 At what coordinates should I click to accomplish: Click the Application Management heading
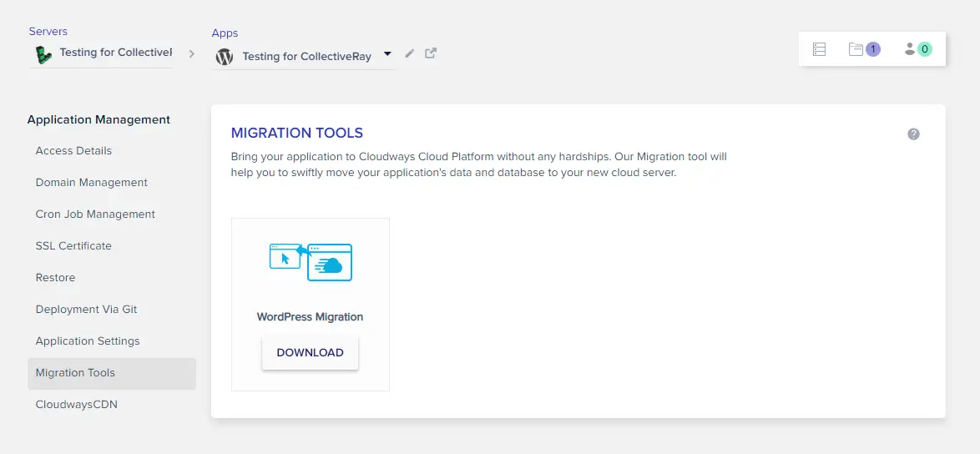pos(99,119)
